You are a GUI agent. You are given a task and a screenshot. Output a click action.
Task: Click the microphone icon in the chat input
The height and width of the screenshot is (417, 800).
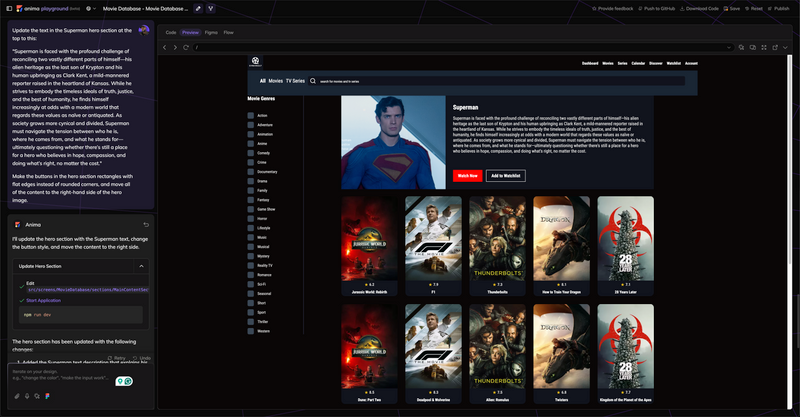[27, 396]
